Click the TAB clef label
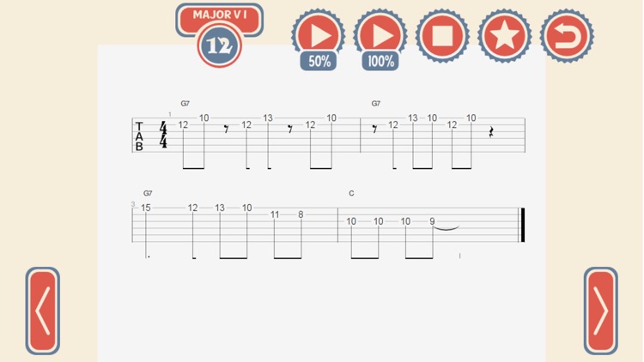The image size is (644, 362). (x=139, y=136)
